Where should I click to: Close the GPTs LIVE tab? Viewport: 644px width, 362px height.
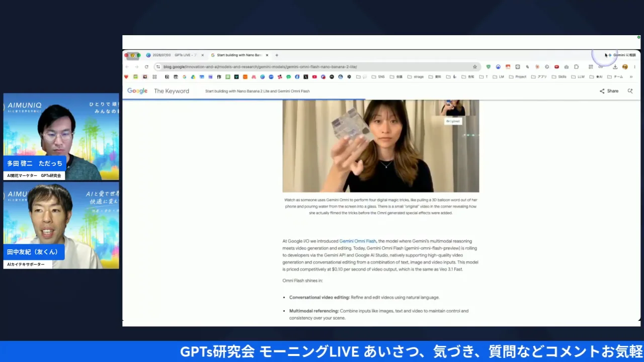(202, 55)
